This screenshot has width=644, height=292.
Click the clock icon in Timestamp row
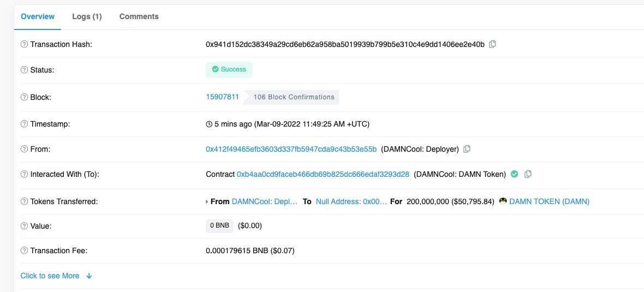(x=209, y=124)
